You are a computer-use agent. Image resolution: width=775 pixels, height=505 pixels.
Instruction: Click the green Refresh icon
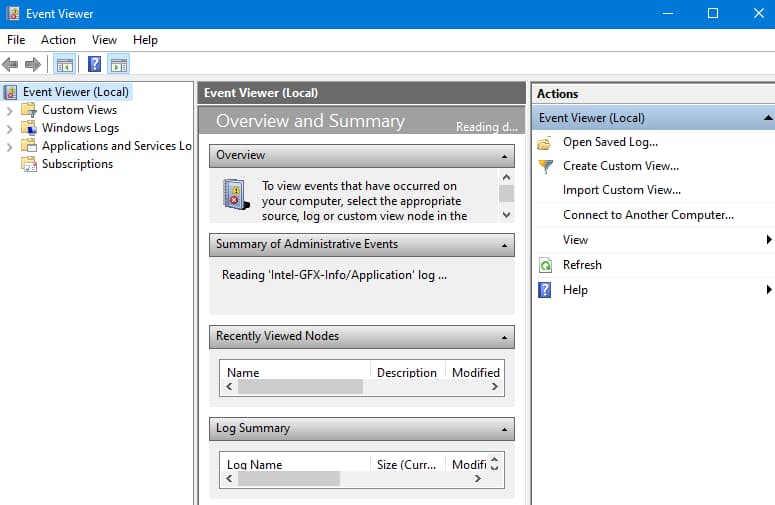[545, 266]
